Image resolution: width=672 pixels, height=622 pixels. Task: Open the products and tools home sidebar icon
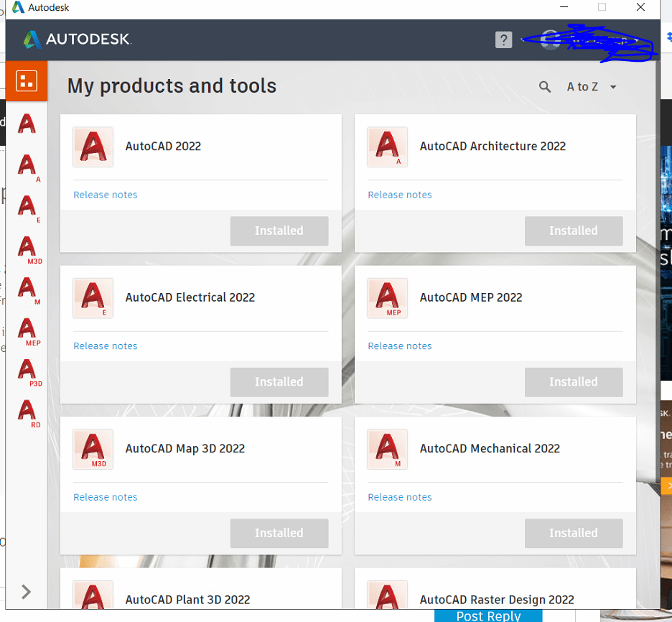coord(27,81)
